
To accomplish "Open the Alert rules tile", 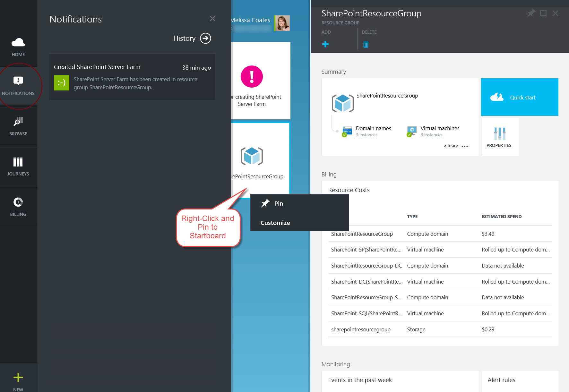I will point(520,381).
